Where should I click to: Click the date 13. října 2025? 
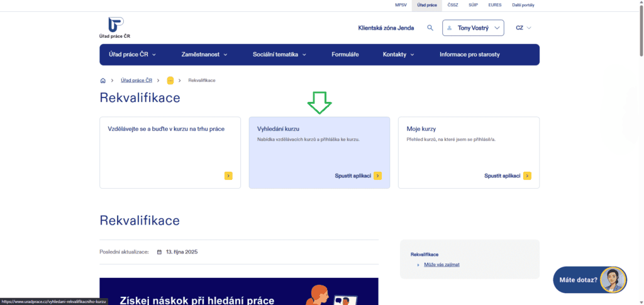182,252
